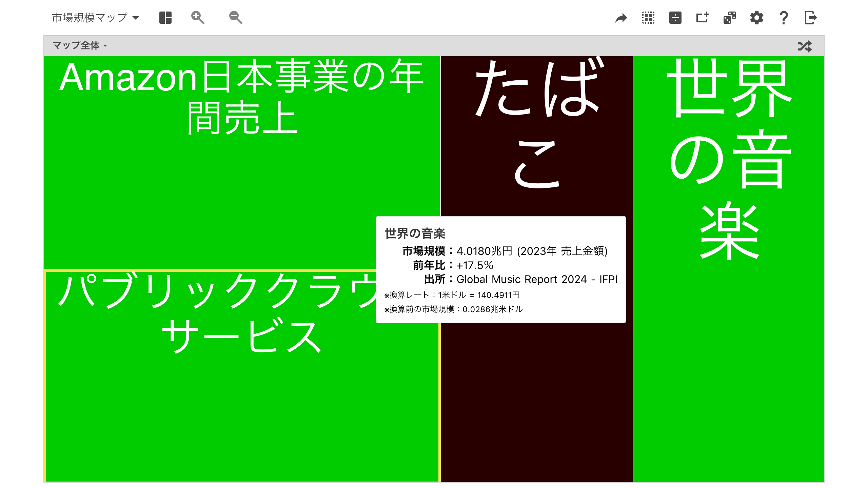Select the Amazon日本事業の年間売上 tile

[242, 162]
